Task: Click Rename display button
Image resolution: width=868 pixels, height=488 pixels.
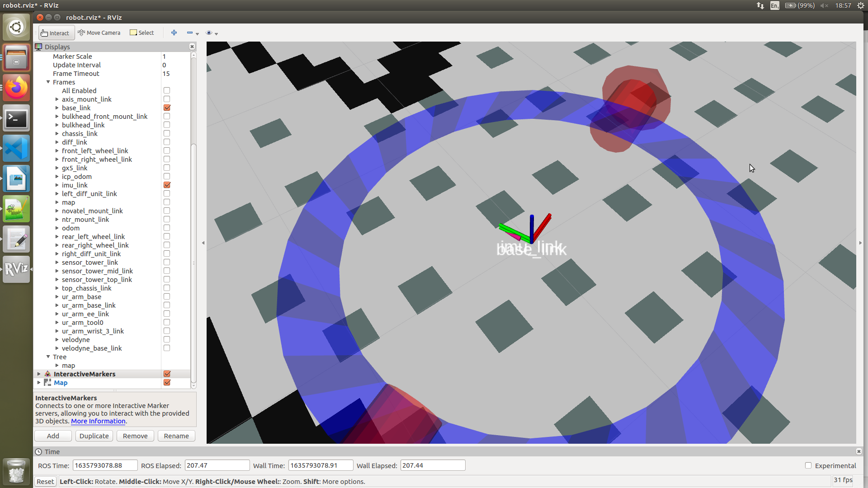Action: tap(176, 436)
